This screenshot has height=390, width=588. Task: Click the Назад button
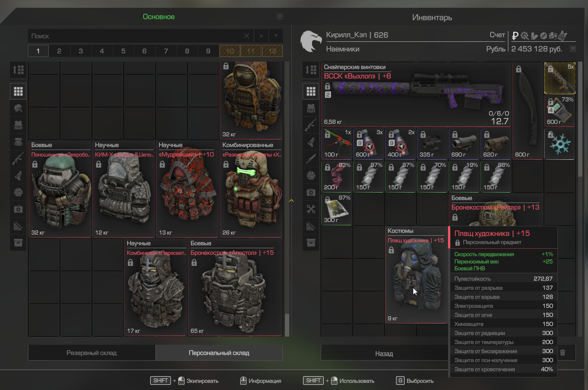(384, 353)
